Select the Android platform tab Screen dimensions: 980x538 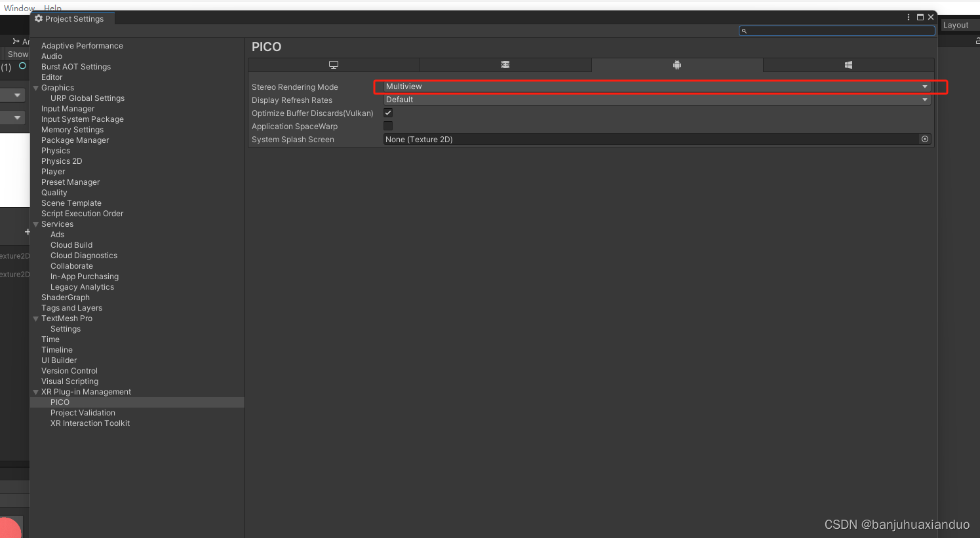coord(677,65)
